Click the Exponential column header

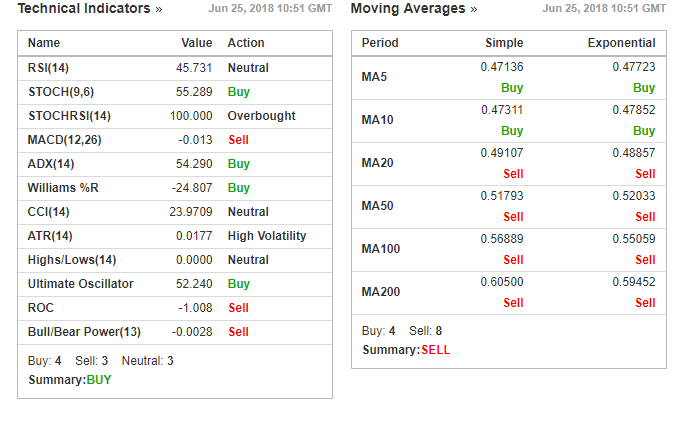pos(621,44)
